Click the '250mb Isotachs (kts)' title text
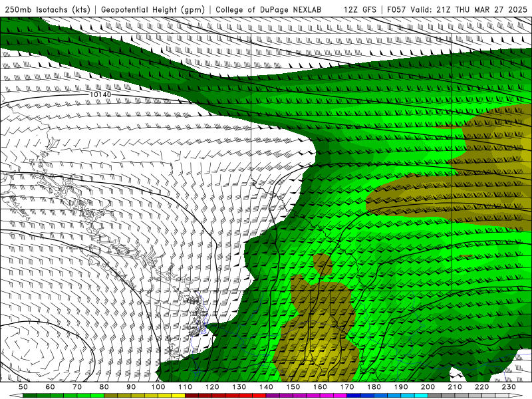Viewport: 532px width, 399px height. point(47,9)
